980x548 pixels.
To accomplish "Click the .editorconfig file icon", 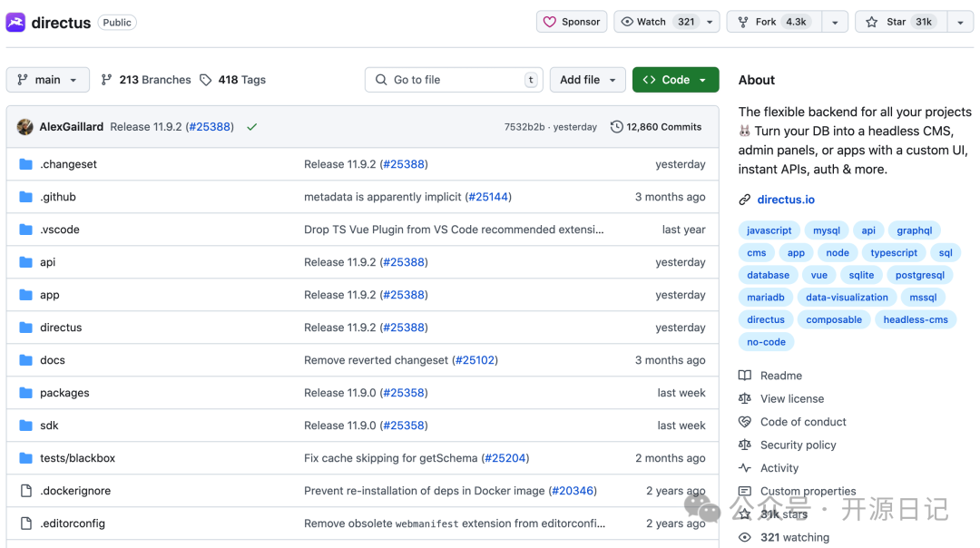I will pyautogui.click(x=25, y=523).
